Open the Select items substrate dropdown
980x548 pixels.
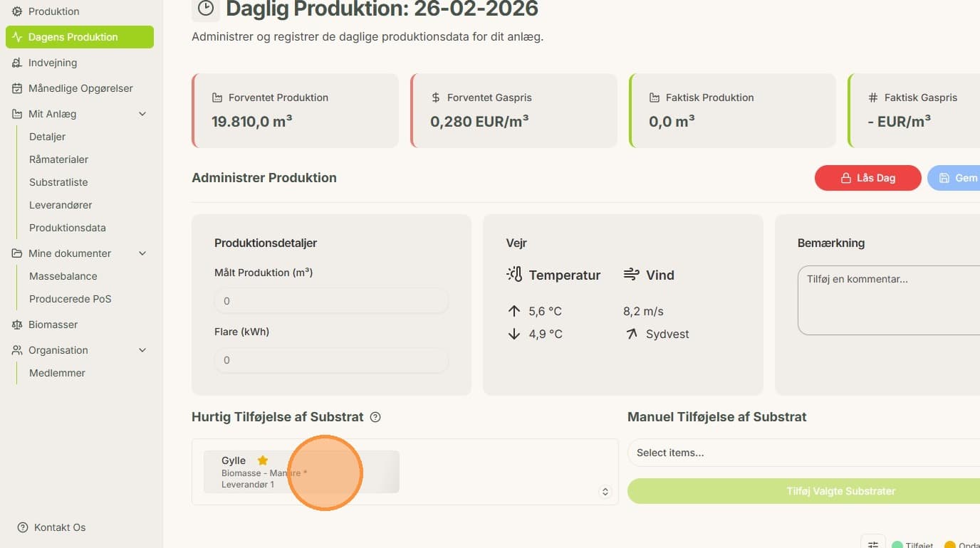pos(803,453)
